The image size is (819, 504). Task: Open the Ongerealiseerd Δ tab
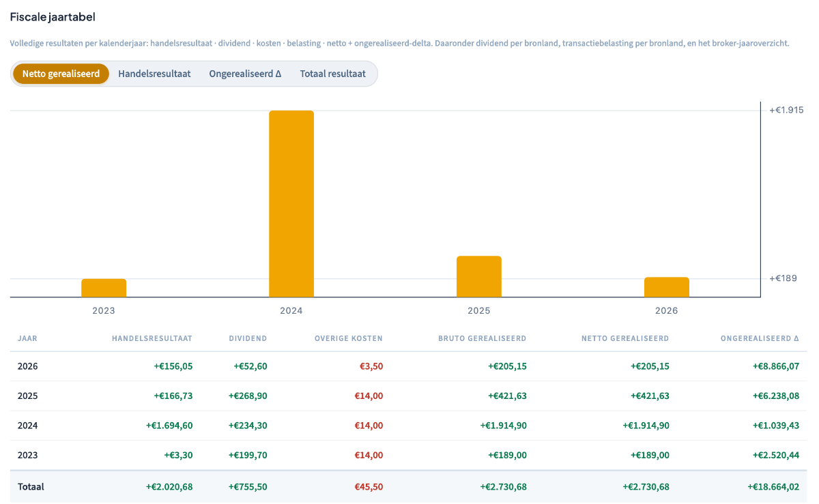(x=245, y=74)
